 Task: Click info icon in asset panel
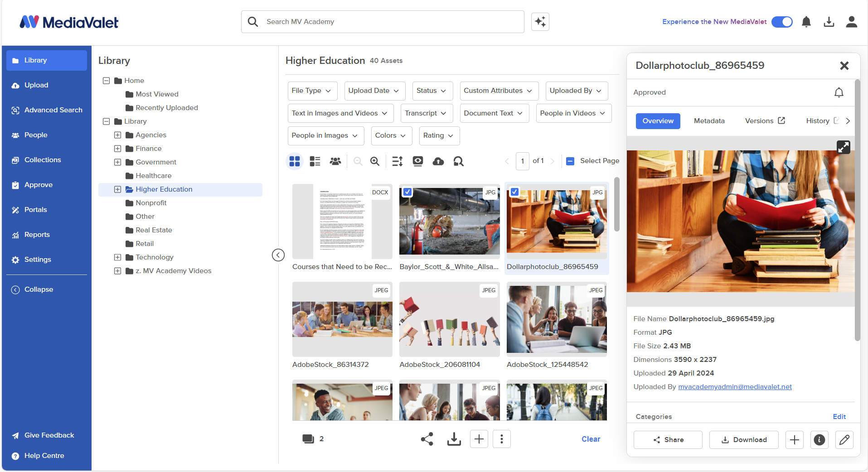point(820,440)
